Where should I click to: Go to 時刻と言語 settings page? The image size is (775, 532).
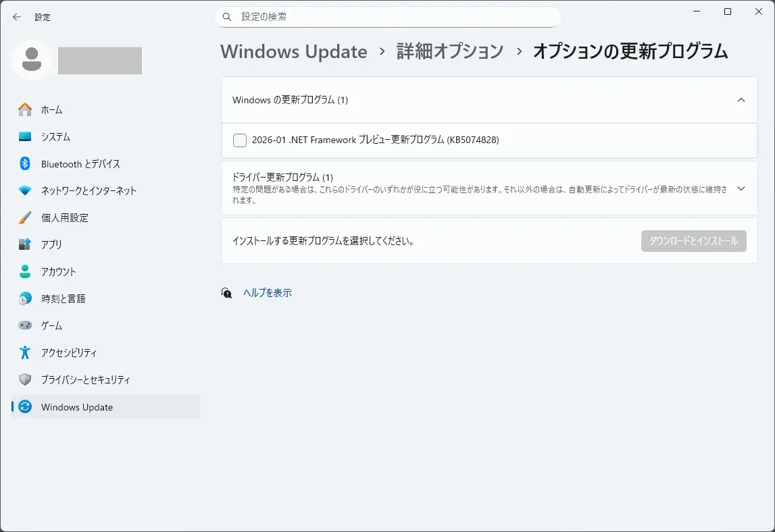[63, 298]
